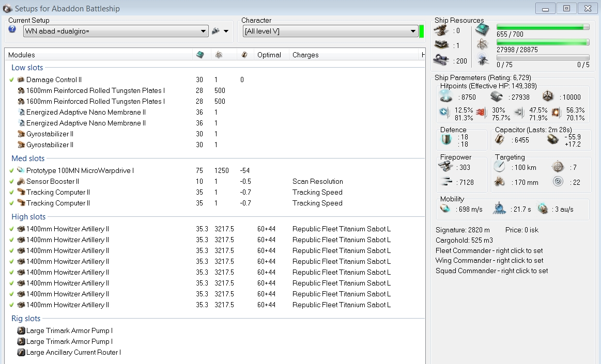Image resolution: width=601 pixels, height=364 pixels.
Task: Click the CPU column header icon
Action: (200, 55)
